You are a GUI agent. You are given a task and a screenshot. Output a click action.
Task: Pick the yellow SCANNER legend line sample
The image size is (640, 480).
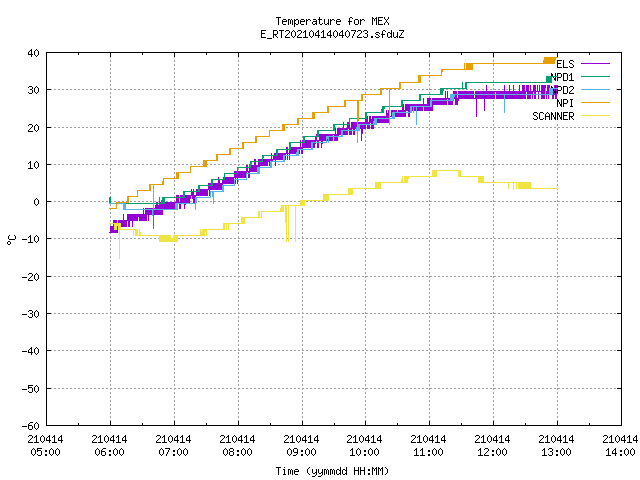pos(595,116)
